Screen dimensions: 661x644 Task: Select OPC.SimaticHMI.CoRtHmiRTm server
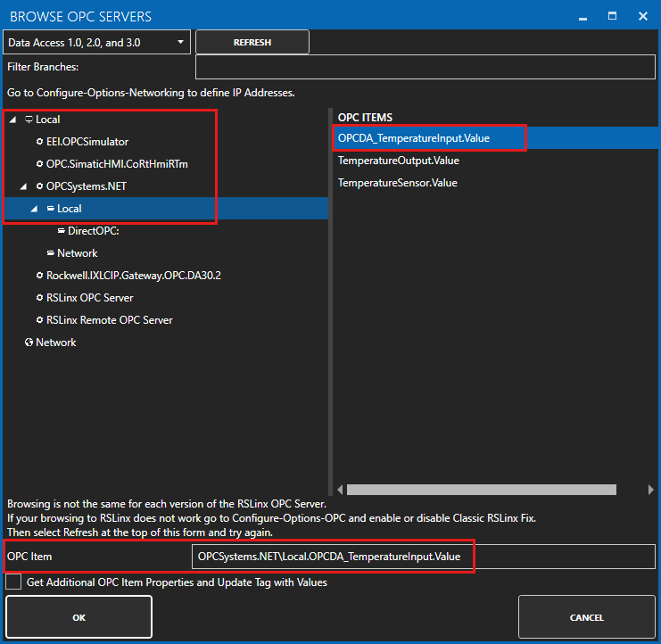117,164
